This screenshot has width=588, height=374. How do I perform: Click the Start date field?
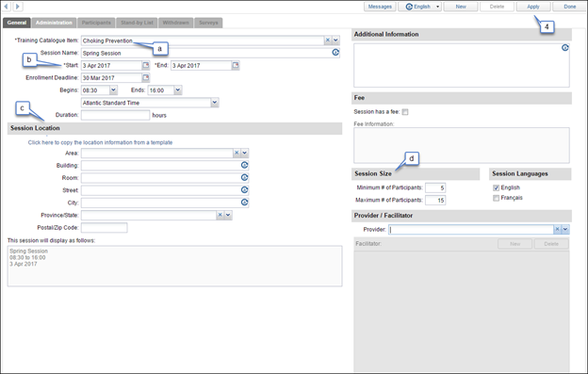coord(111,65)
